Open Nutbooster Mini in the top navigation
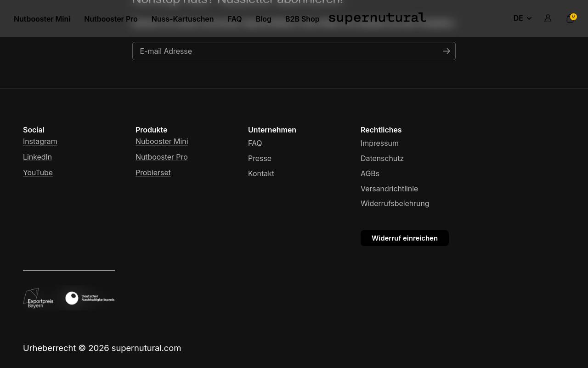Screen dimensions: 588x368 [x=42, y=19]
